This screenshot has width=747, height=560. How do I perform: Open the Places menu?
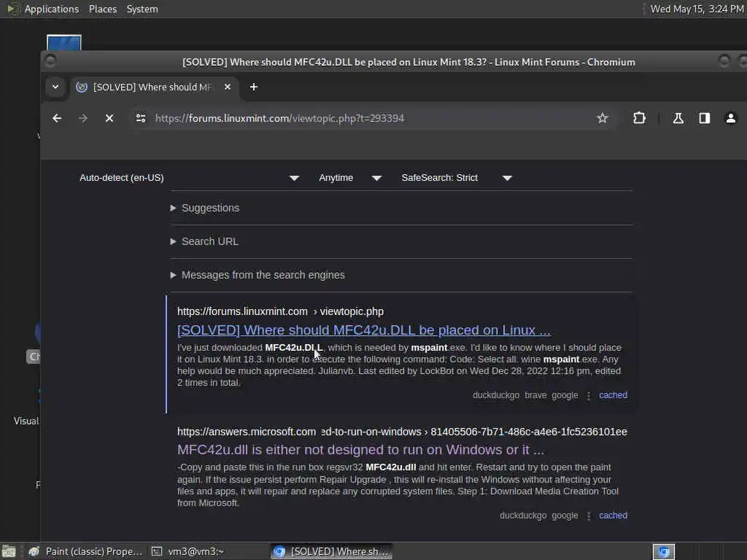(102, 9)
